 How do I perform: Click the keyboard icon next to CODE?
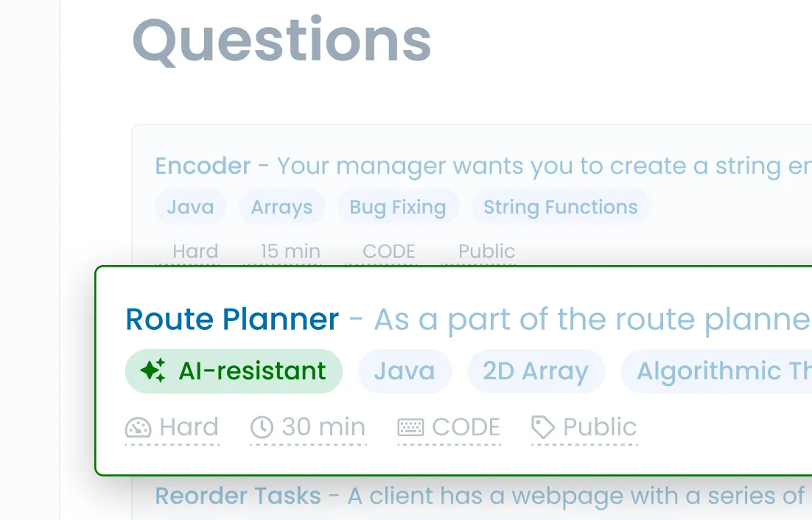click(x=410, y=427)
